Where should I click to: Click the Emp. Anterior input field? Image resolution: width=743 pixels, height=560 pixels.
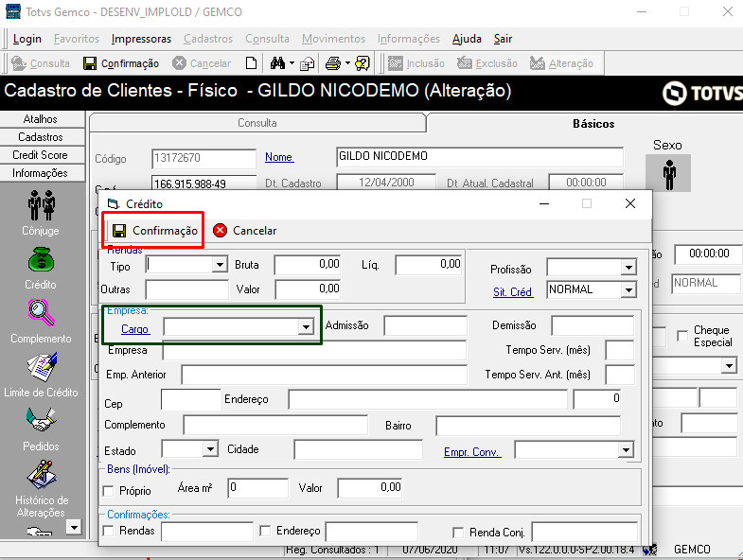(324, 375)
